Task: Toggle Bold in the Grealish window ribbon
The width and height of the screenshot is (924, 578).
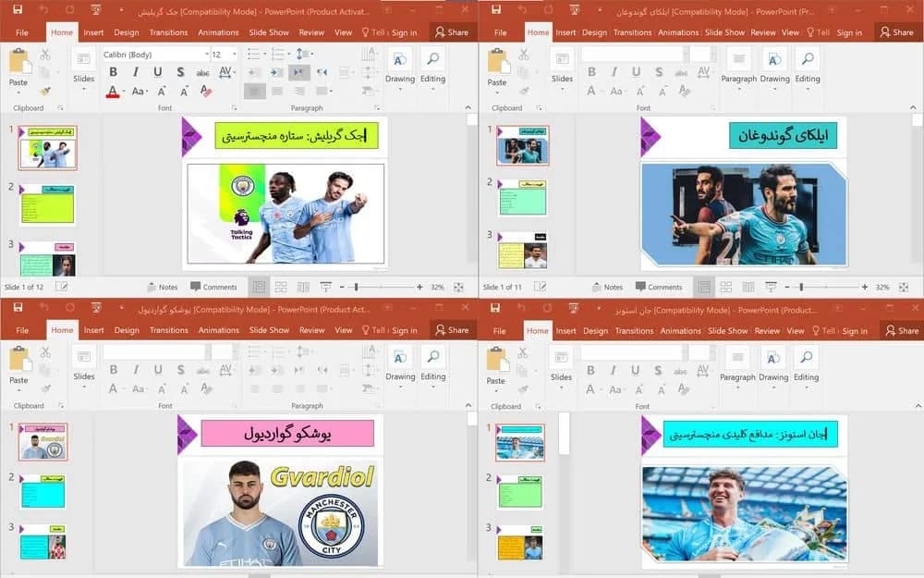Action: (x=113, y=72)
